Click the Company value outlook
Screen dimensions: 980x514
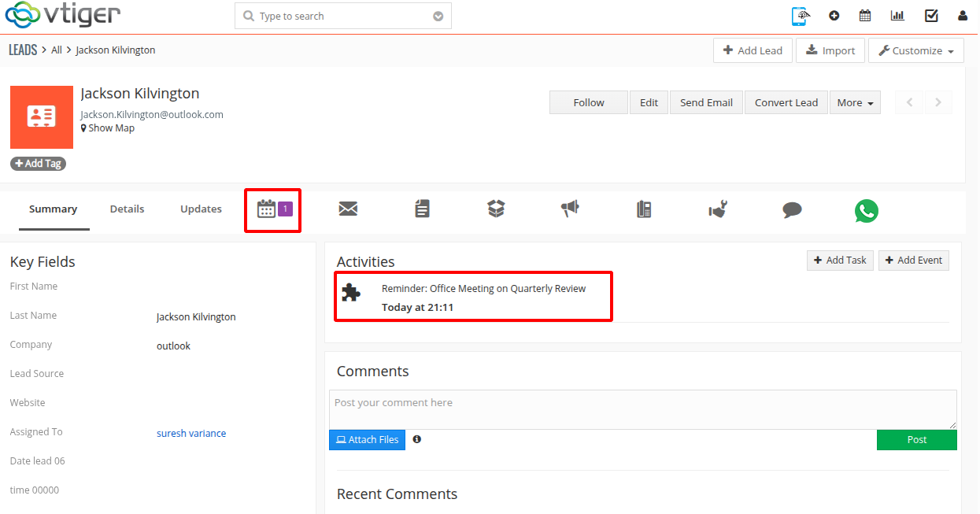pos(173,346)
